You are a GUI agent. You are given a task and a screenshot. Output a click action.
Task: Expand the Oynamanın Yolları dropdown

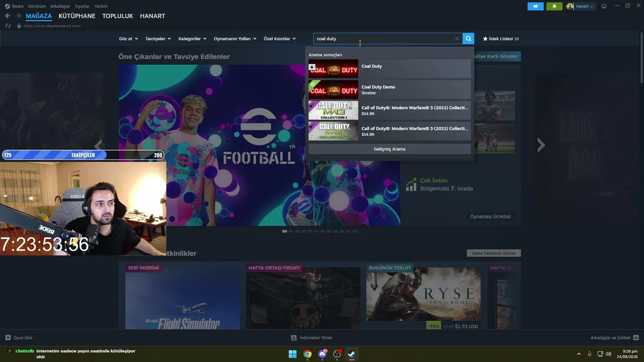pos(235,39)
